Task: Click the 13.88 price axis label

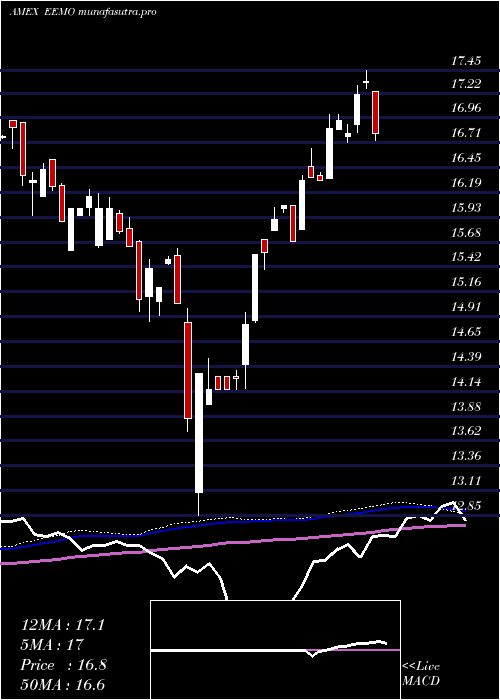Action: pyautogui.click(x=466, y=407)
